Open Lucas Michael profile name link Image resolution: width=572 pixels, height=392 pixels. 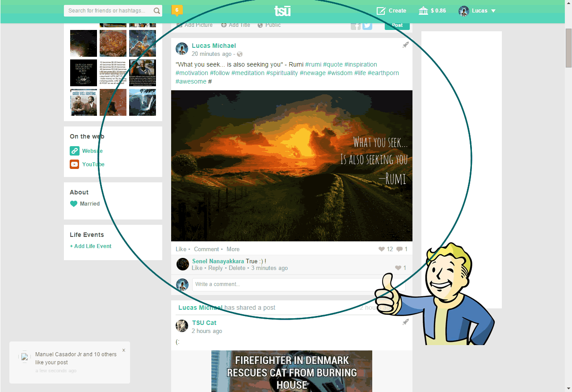pos(214,46)
